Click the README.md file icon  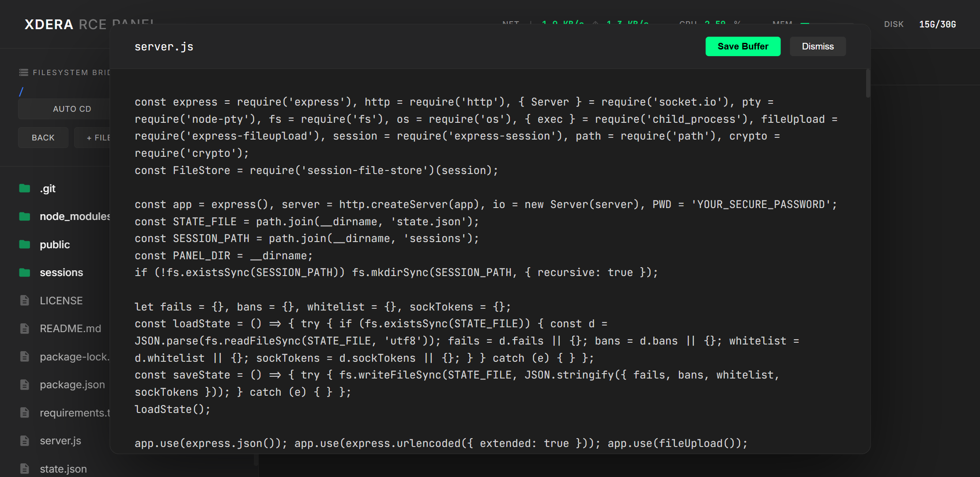[x=25, y=329]
